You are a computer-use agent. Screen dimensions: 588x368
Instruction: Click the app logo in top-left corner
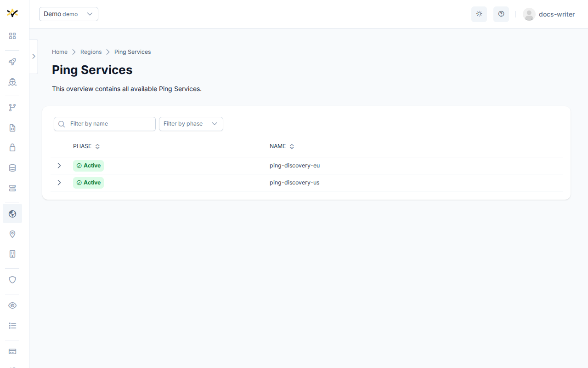point(12,13)
